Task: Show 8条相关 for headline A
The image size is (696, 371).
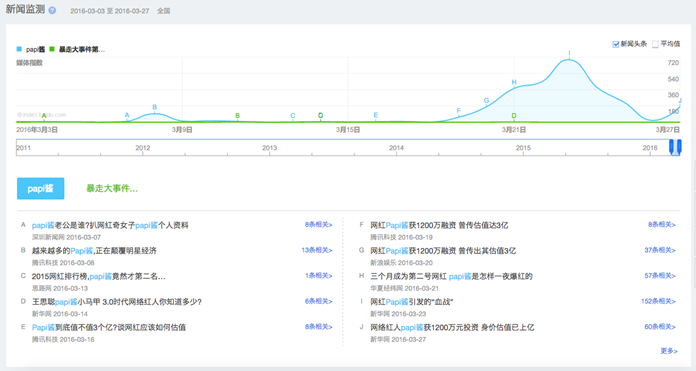Action: (x=318, y=225)
